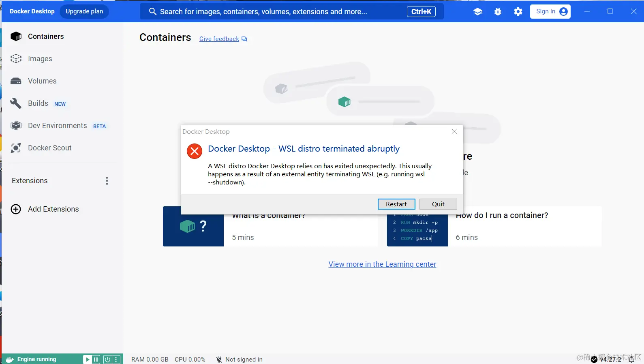Open View more in the Learning center

[x=382, y=264]
